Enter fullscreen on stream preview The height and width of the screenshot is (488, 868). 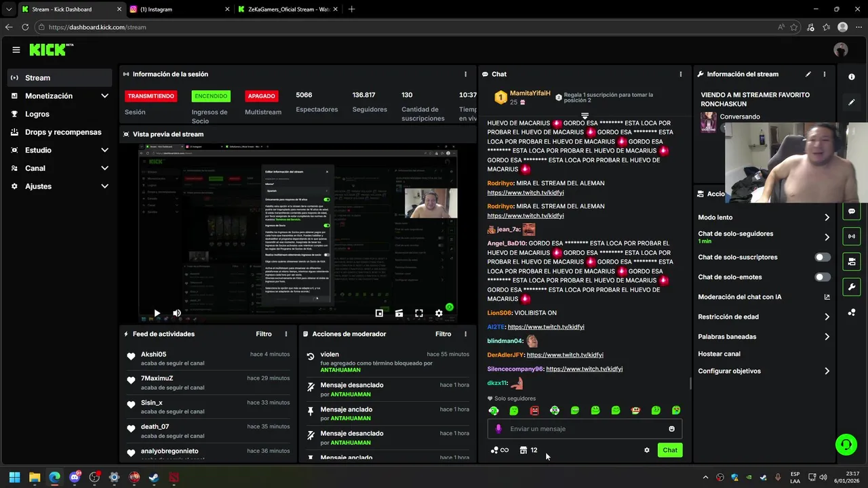pos(419,313)
